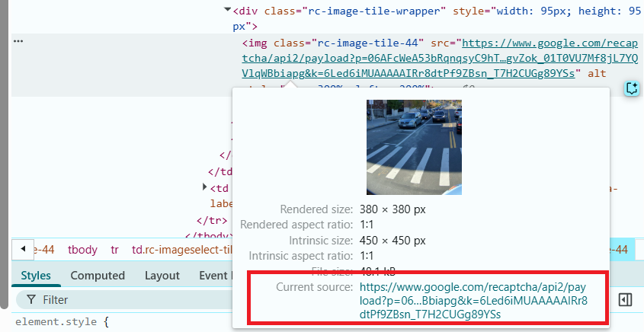Screen dimensions: 644x332
Task: Open the partially hidden Event Listeners tab
Action: [x=215, y=276]
